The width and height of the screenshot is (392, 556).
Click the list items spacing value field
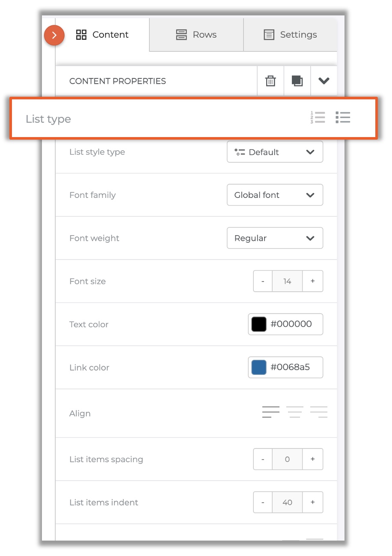click(x=287, y=459)
